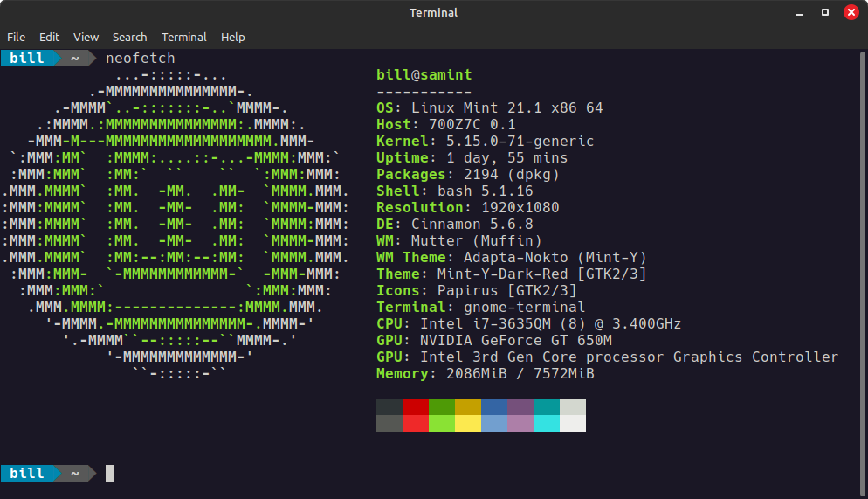Maximize the Terminal window
The image size is (868, 499).
click(x=825, y=12)
